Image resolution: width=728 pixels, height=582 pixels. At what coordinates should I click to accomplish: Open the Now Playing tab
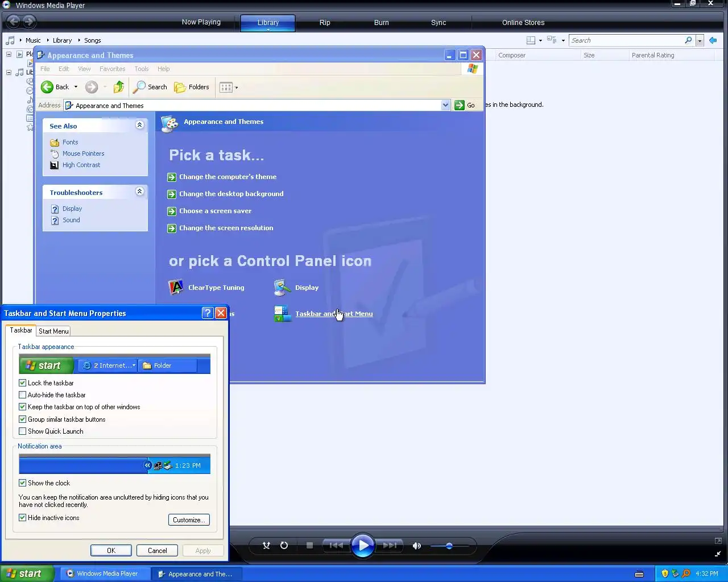pos(201,22)
